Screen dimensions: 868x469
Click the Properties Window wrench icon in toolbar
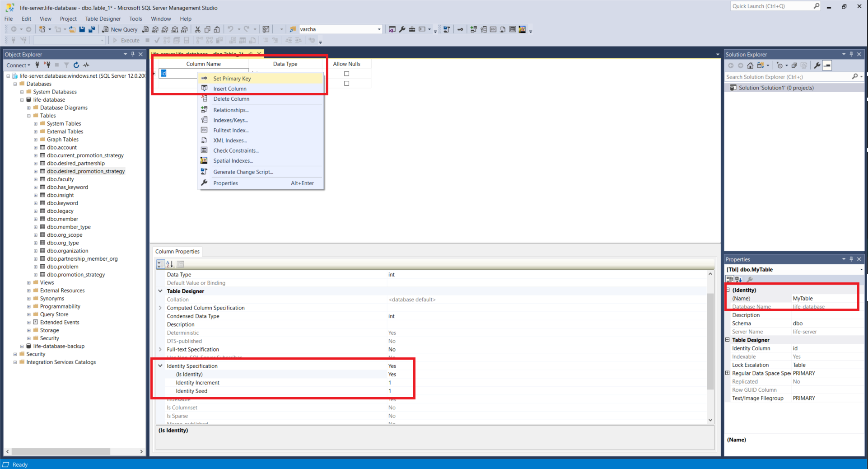click(x=402, y=29)
